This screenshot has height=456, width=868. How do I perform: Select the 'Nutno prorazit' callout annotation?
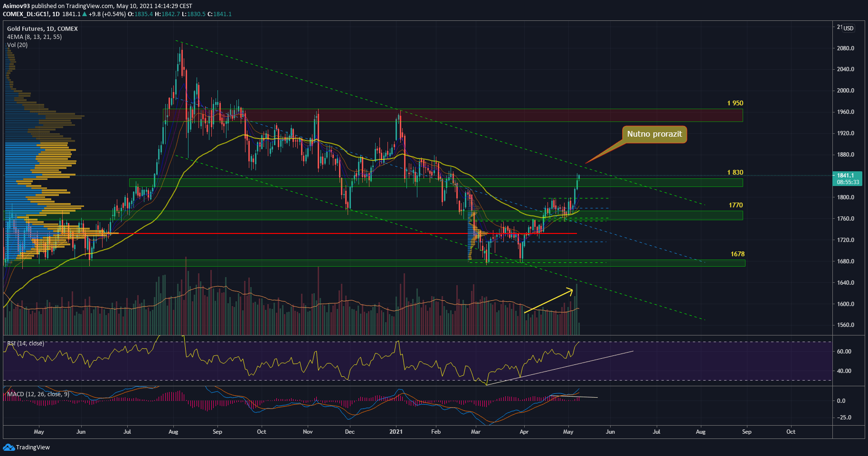point(654,134)
